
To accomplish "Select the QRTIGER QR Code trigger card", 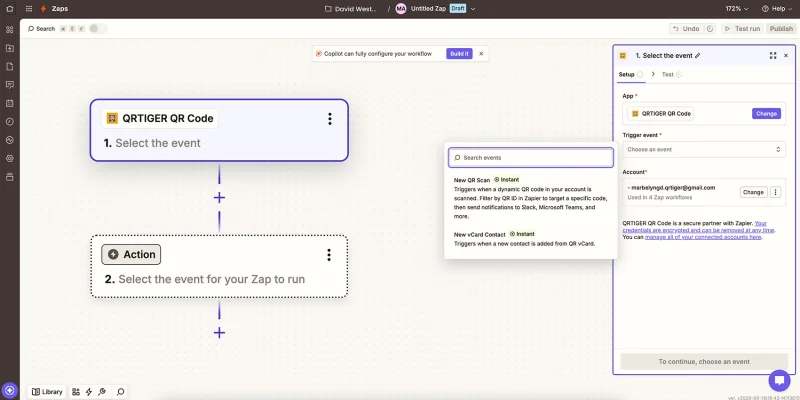I will point(219,130).
